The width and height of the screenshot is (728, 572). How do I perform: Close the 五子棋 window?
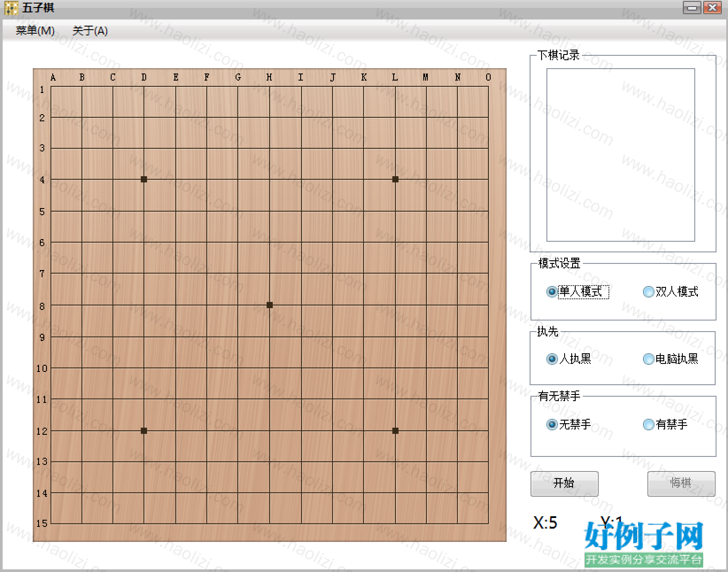point(713,8)
